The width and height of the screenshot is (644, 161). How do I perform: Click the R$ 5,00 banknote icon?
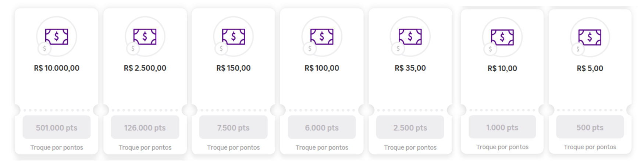[590, 37]
